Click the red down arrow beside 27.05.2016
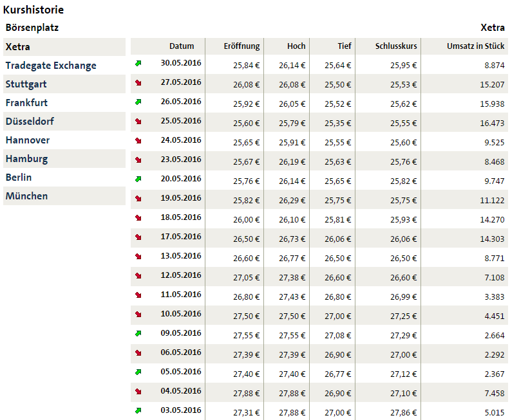510x420 pixels. [x=138, y=83]
